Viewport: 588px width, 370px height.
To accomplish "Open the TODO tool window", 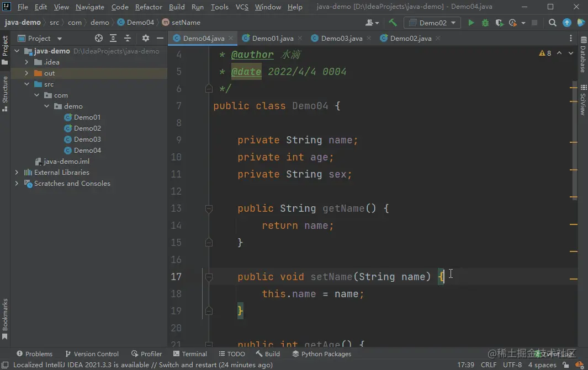I will 232,354.
